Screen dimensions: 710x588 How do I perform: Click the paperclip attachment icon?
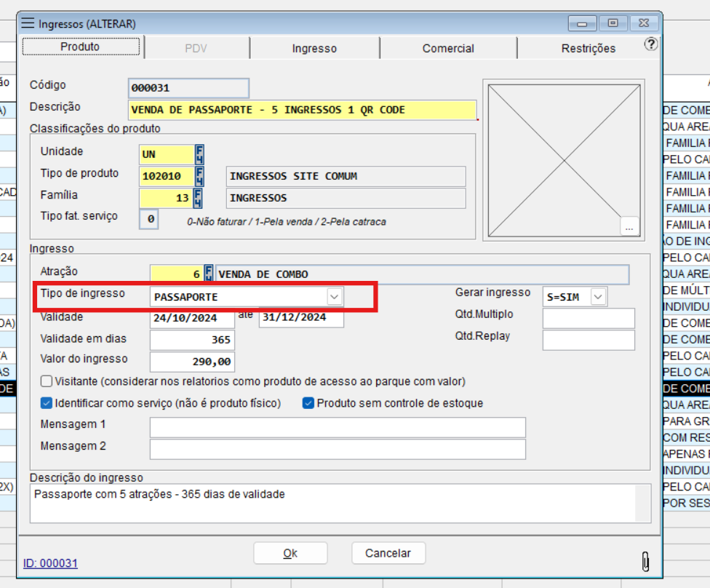click(x=645, y=561)
